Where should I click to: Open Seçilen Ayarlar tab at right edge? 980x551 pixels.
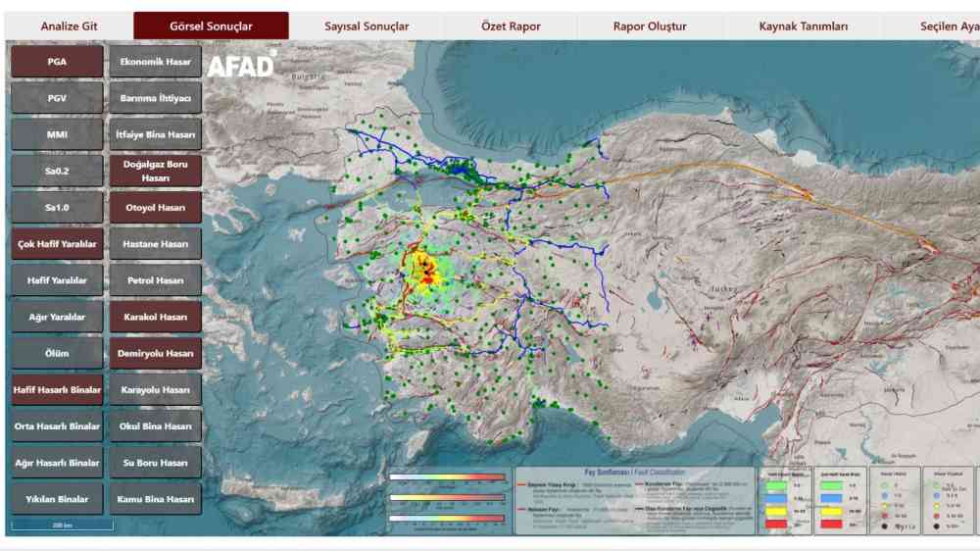(x=950, y=26)
